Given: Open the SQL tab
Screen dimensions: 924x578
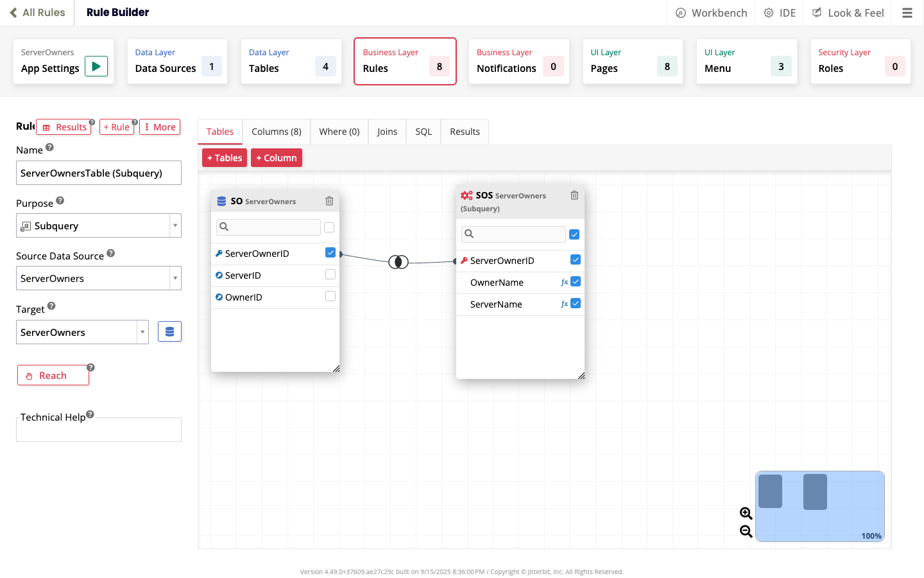Looking at the screenshot, I should (x=424, y=132).
